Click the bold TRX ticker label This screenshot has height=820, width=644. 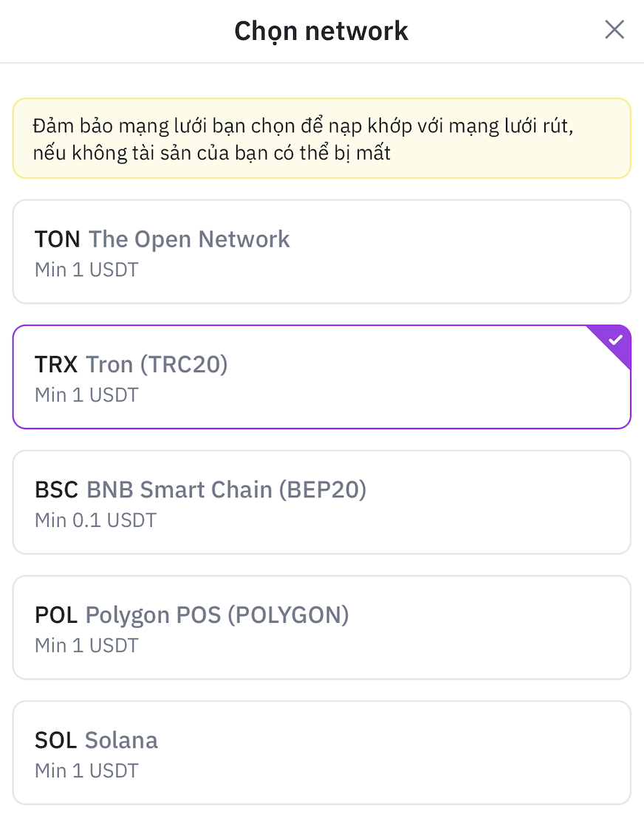pos(56,364)
